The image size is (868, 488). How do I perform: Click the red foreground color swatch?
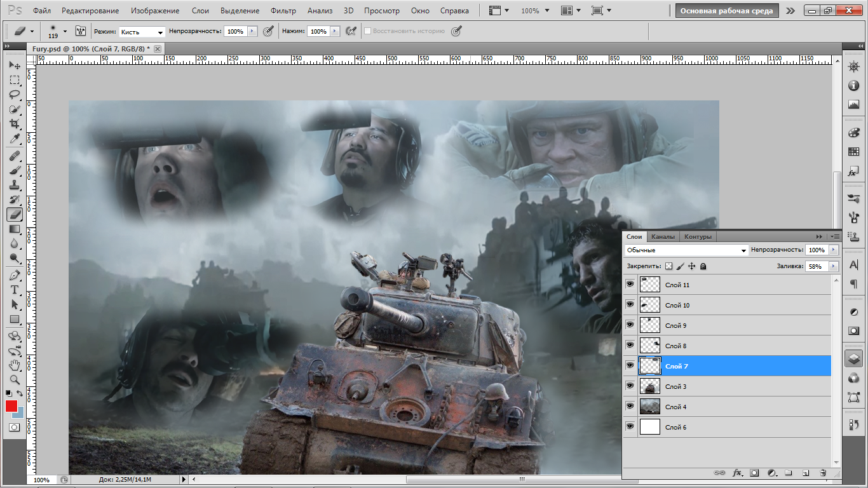click(x=11, y=406)
